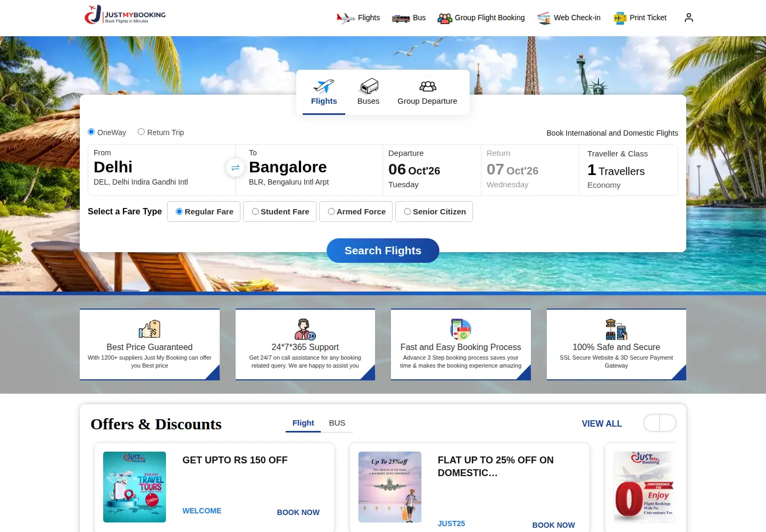766x532 pixels.
Task: Switch to the Flights search tab
Action: click(x=324, y=93)
